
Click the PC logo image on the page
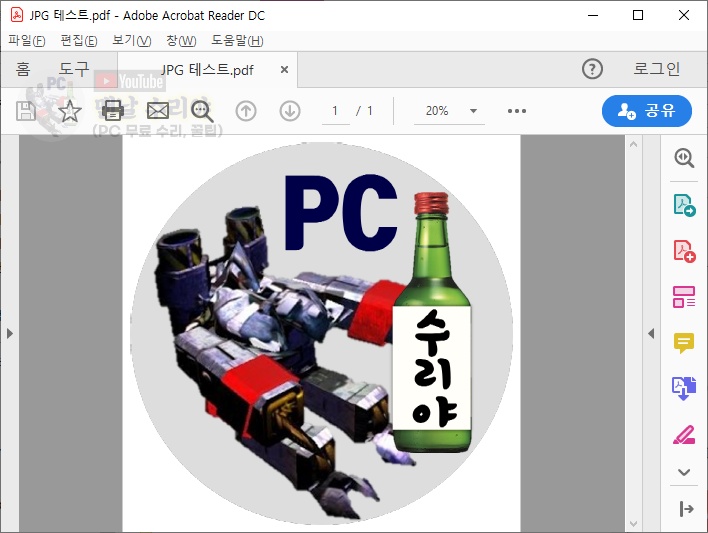tap(321, 334)
